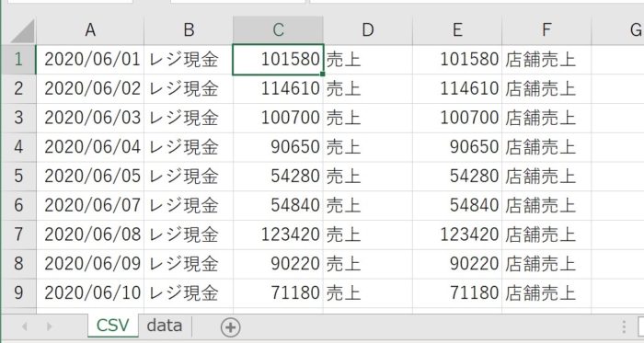Viewport: 644px width, 343px height.
Task: Select row 5 header
Action: point(18,176)
